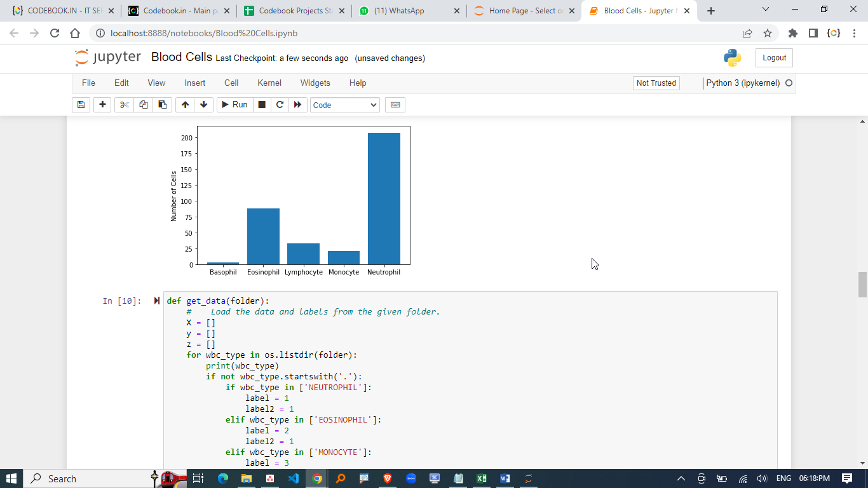The width and height of the screenshot is (868, 488).
Task: Reload the current page
Action: tap(55, 33)
